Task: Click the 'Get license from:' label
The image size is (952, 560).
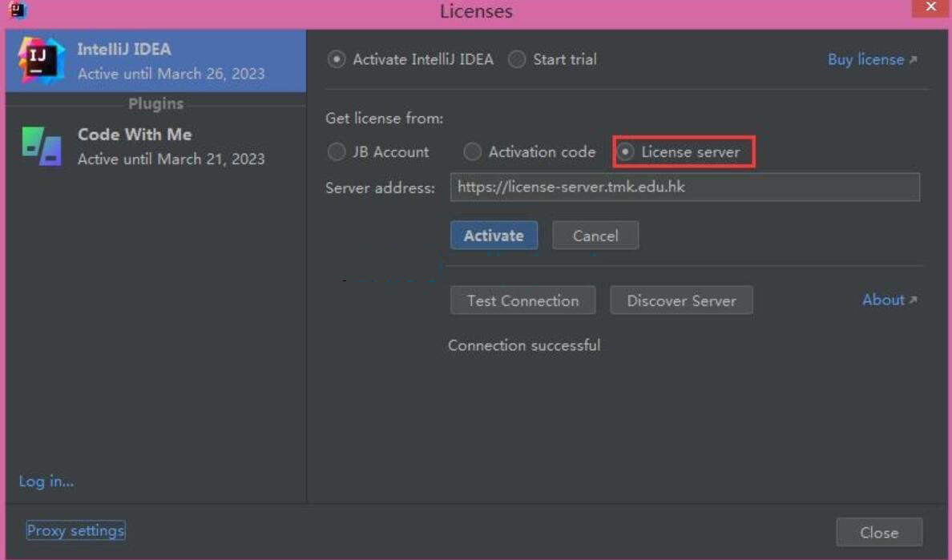Action: pos(385,119)
